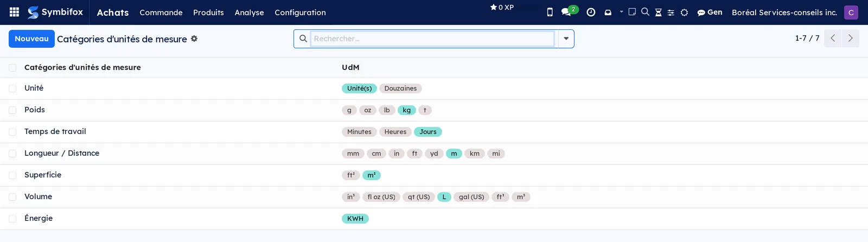This screenshot has width=868, height=242.
Task: Switch company Boréal Services-conseils inc.
Action: click(784, 12)
